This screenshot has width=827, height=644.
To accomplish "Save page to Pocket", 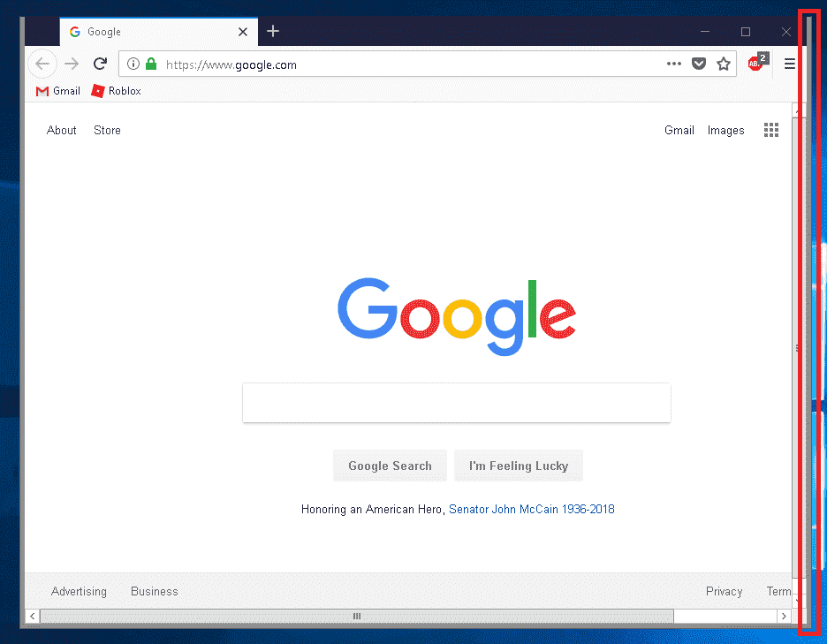I will pos(699,64).
